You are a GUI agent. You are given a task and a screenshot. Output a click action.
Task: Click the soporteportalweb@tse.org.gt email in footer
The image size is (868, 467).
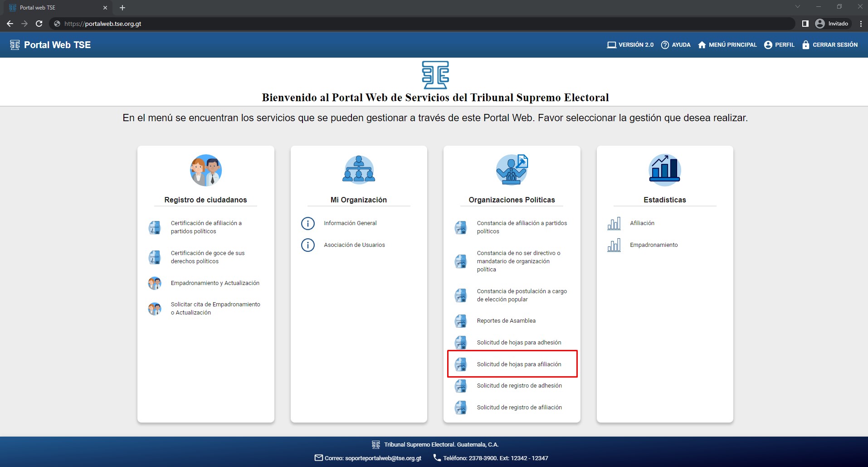[383, 458]
